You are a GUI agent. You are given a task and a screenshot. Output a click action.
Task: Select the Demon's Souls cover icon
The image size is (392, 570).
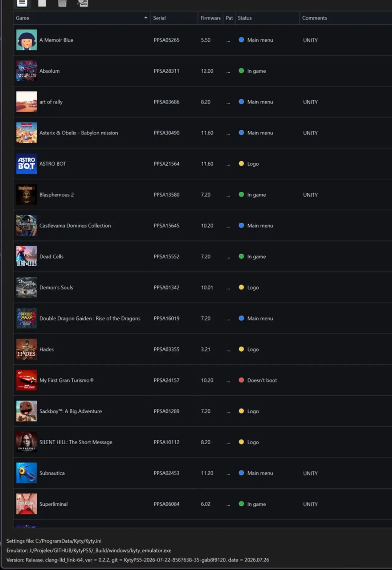[x=26, y=287]
